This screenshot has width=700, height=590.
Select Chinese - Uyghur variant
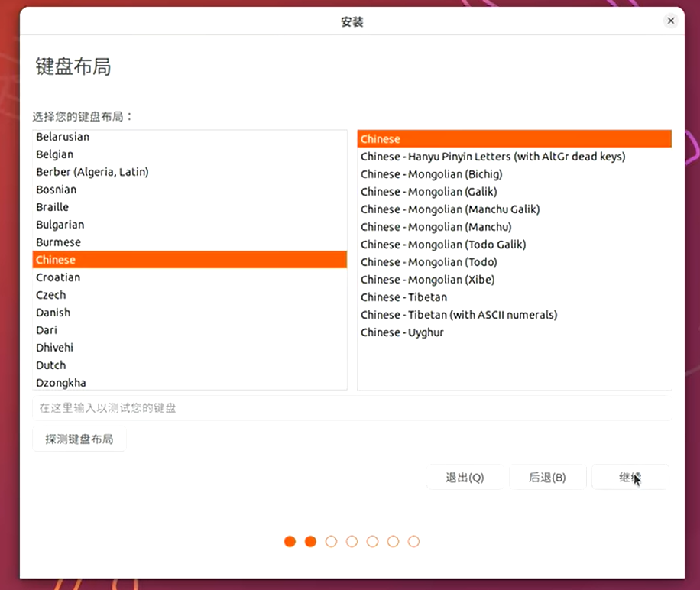click(403, 332)
